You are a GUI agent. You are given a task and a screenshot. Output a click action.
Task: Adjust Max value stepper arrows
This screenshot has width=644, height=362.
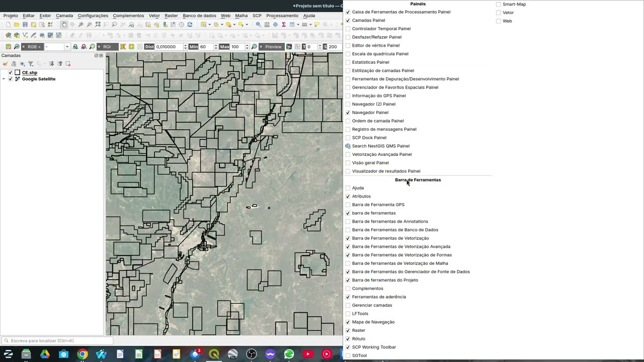(x=247, y=47)
